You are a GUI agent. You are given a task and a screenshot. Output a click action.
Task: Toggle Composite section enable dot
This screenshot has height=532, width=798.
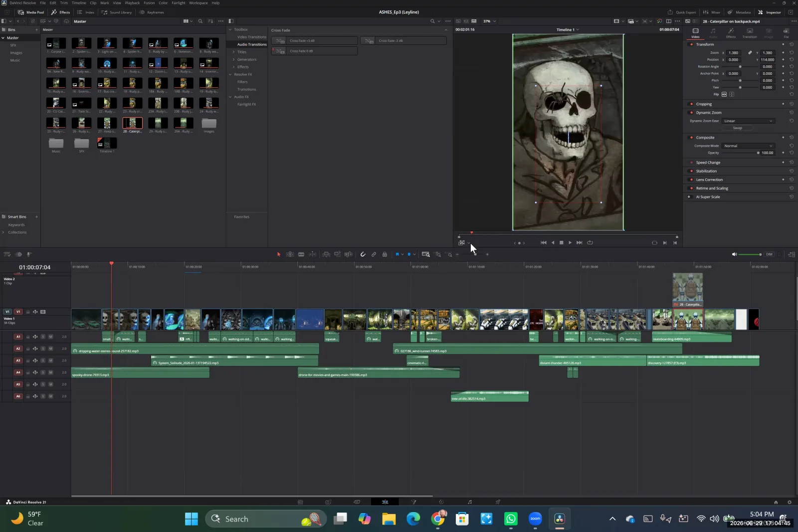click(x=691, y=138)
